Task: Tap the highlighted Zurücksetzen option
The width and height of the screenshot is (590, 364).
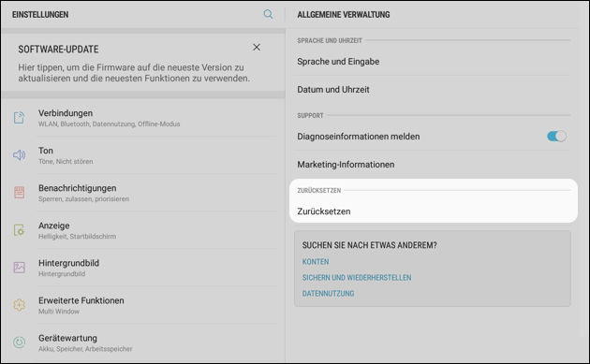Action: pos(434,211)
